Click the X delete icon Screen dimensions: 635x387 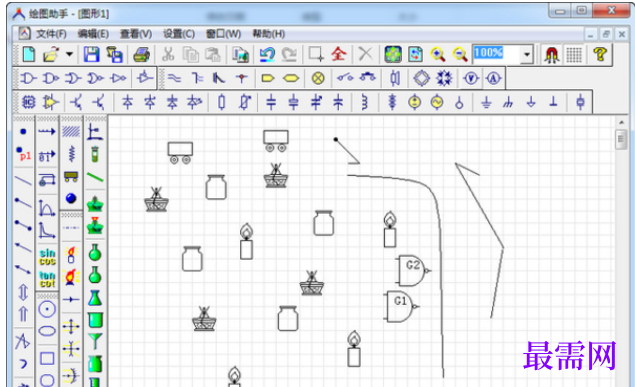(x=365, y=54)
